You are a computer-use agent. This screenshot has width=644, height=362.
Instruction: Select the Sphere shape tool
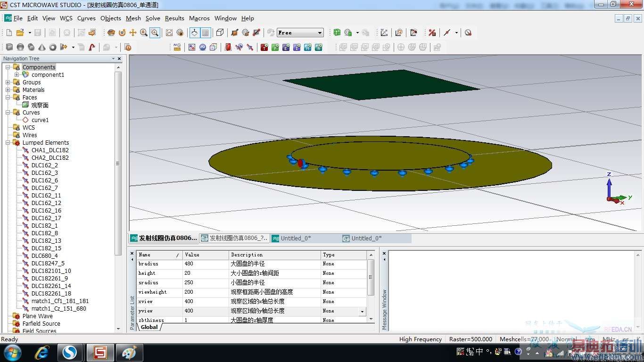(x=20, y=47)
